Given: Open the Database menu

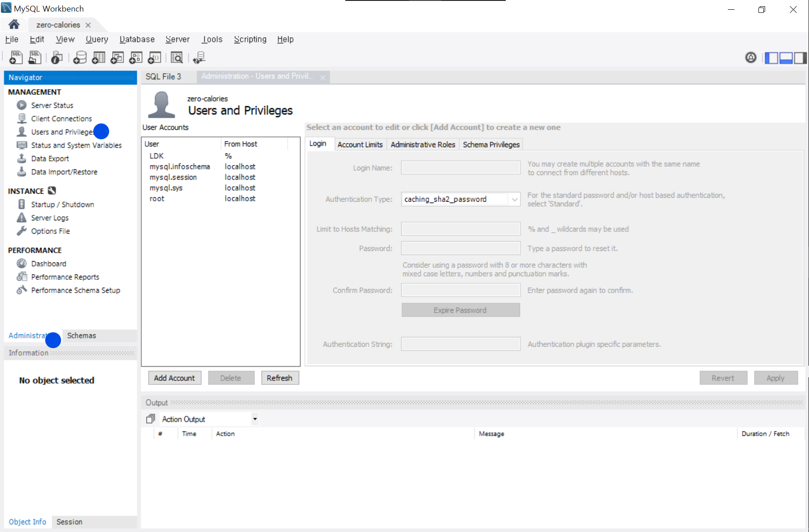Looking at the screenshot, I should coord(137,39).
